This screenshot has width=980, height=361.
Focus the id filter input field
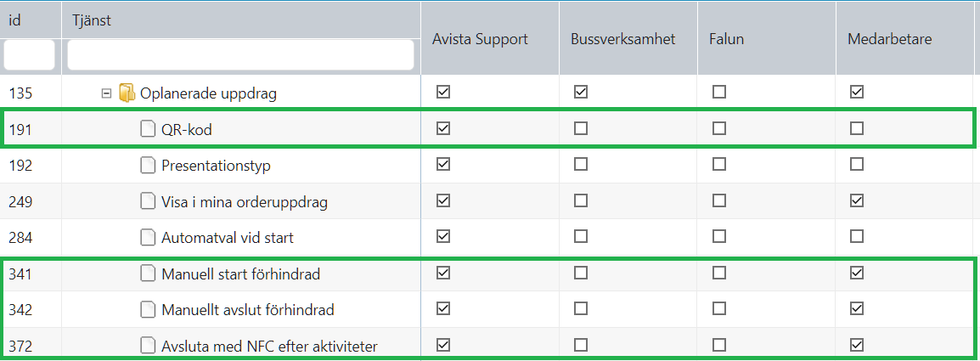(30, 55)
